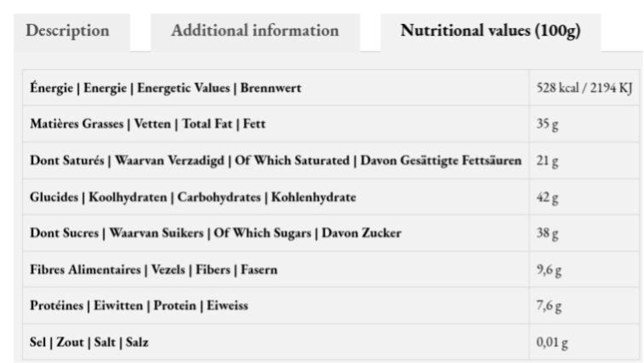This screenshot has height=363, width=644.
Task: Click the Glucides carbohydrates row label
Action: click(x=193, y=197)
